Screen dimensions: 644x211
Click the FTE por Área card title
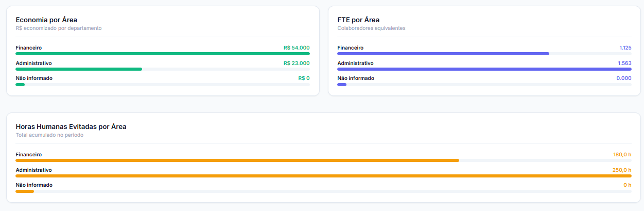358,20
